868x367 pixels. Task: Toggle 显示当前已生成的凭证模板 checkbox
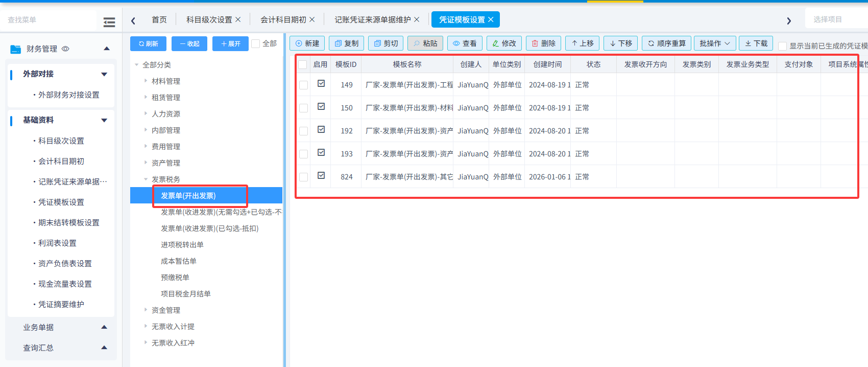coord(782,46)
